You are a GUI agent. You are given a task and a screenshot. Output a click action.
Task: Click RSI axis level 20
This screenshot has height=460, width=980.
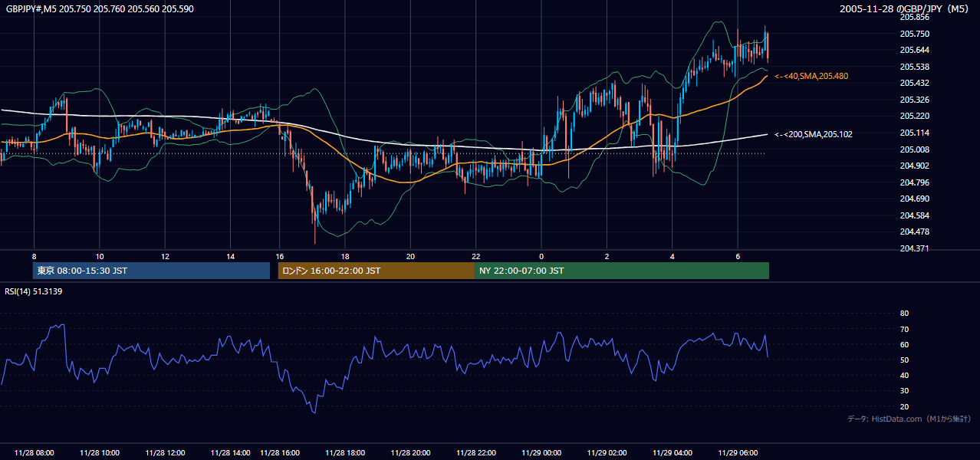coord(904,406)
